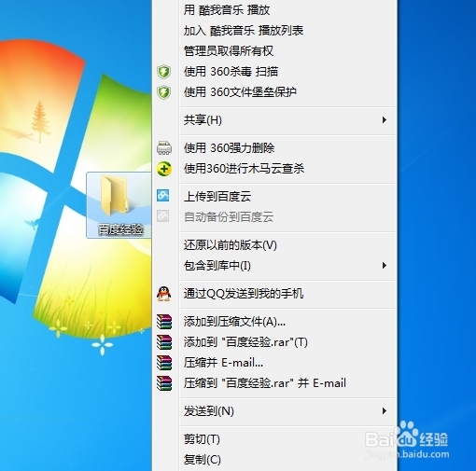Click the WinRAR icon beside 添加到 "百度经验.rar"(T)

(164, 342)
